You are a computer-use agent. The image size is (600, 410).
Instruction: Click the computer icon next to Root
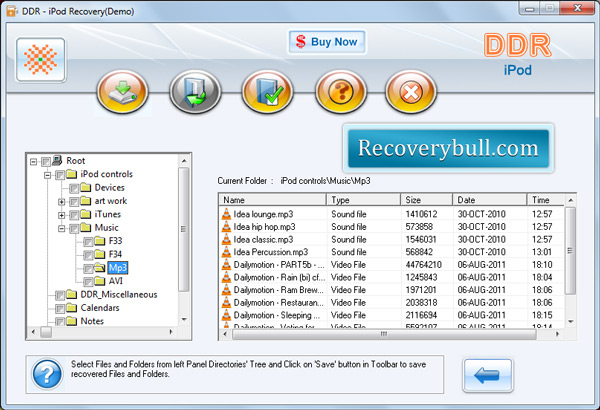[57, 160]
